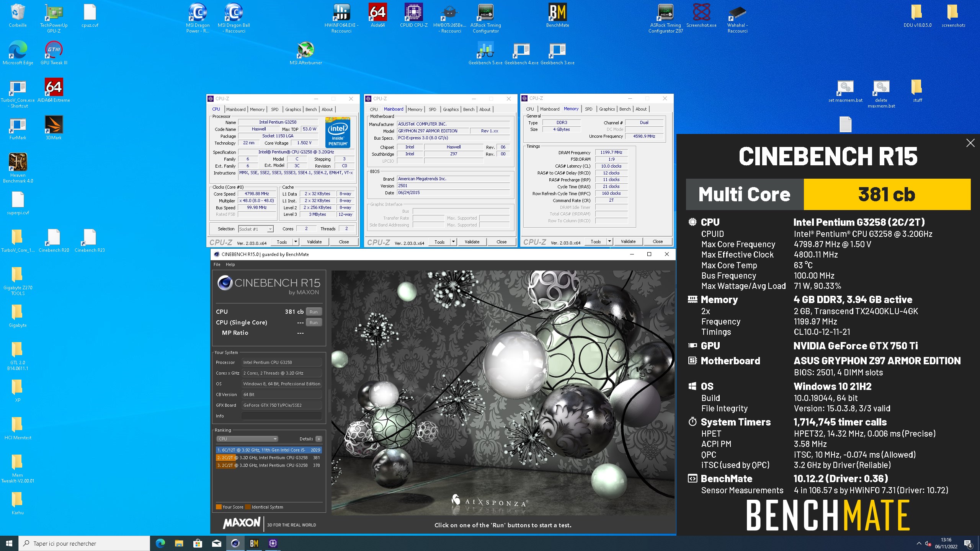
Task: Click the Info field in Cinebench
Action: coord(281,416)
